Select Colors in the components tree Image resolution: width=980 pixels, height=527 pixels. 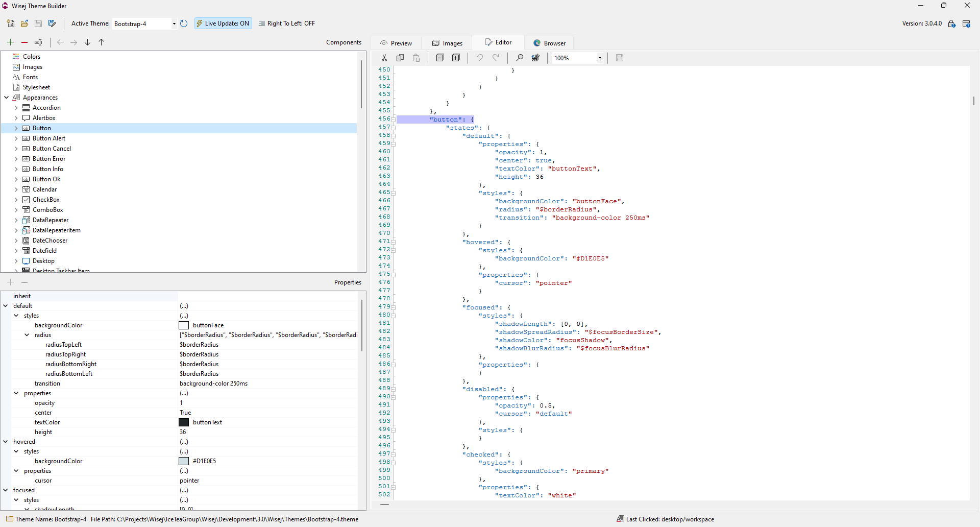pyautogui.click(x=31, y=57)
